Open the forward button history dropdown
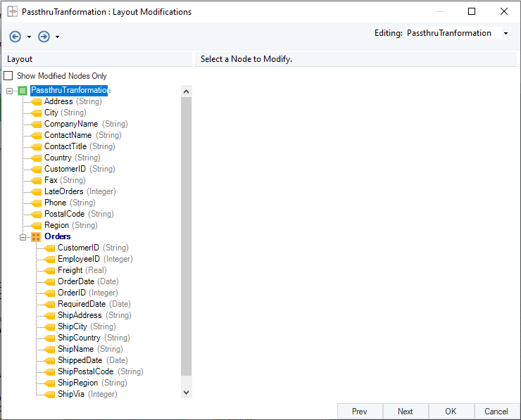The height and width of the screenshot is (420, 521). 57,37
